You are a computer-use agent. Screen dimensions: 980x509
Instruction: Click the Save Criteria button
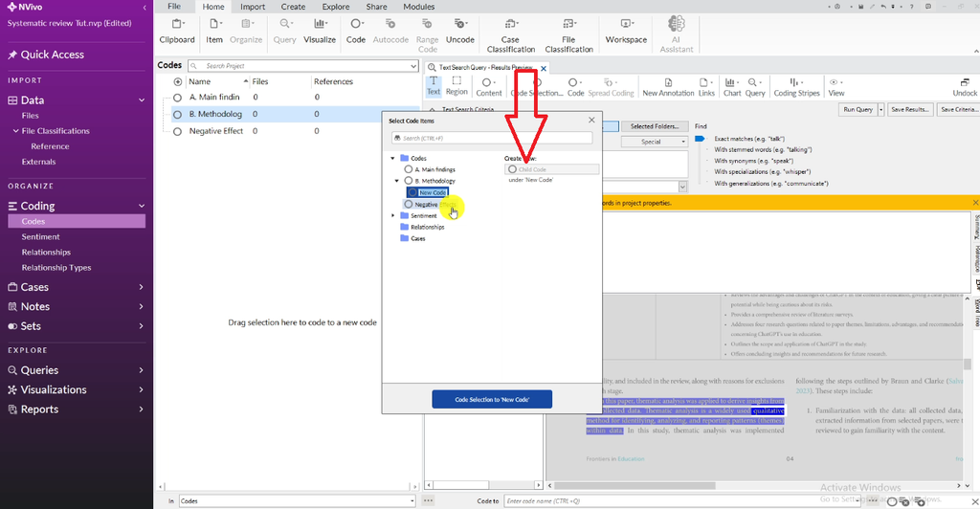pyautogui.click(x=958, y=109)
